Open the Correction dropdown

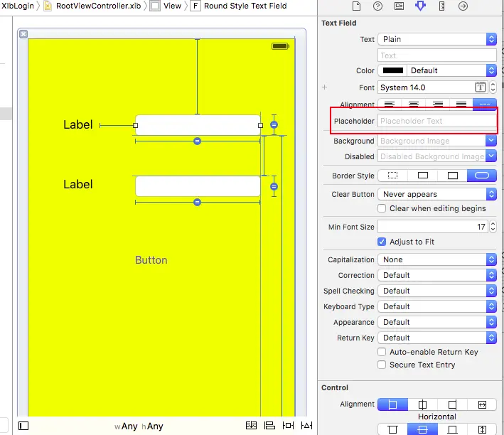437,275
